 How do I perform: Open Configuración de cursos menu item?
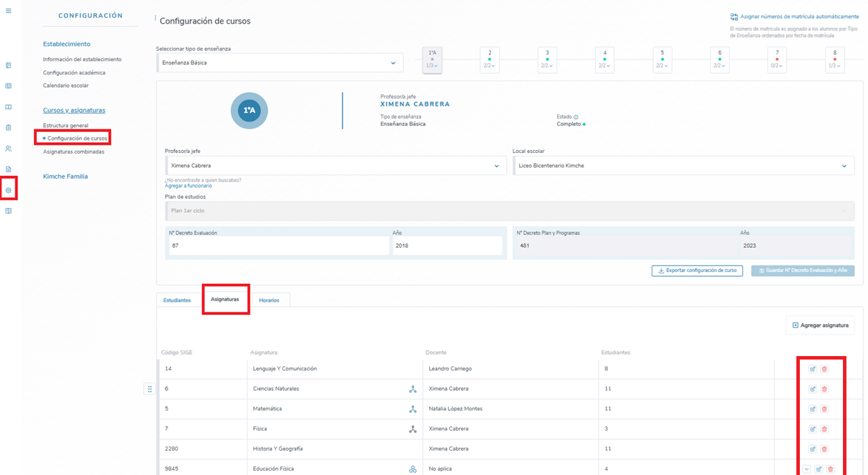click(77, 138)
